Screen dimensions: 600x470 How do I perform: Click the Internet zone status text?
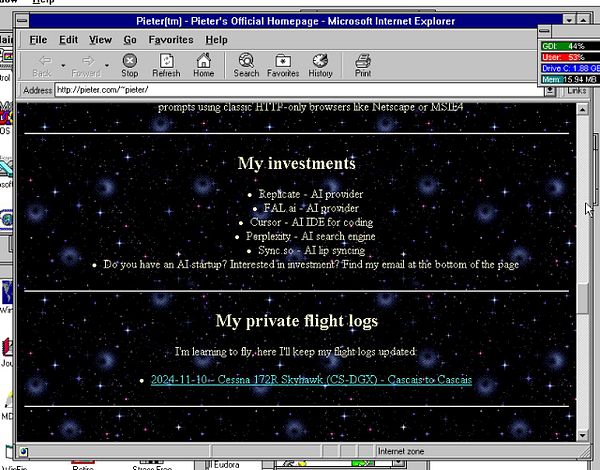tap(401, 452)
